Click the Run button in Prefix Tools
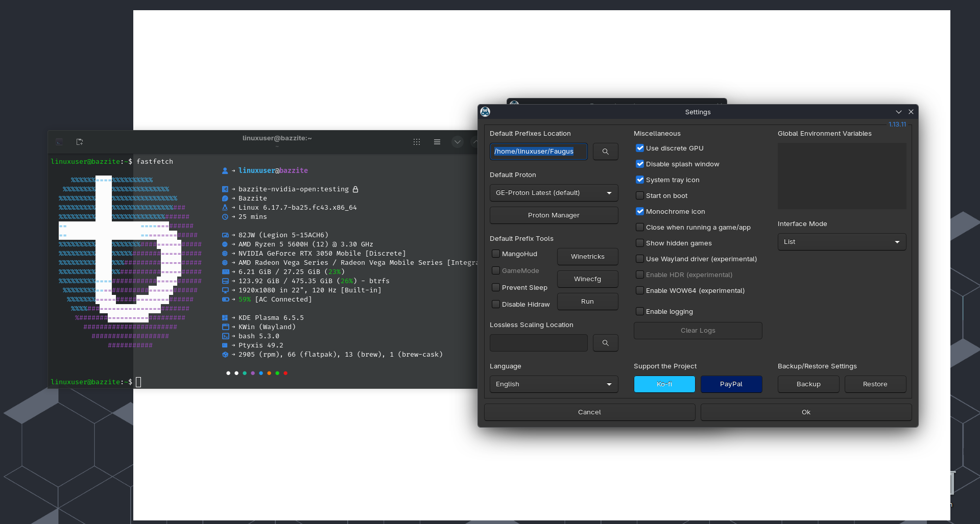 [588, 302]
